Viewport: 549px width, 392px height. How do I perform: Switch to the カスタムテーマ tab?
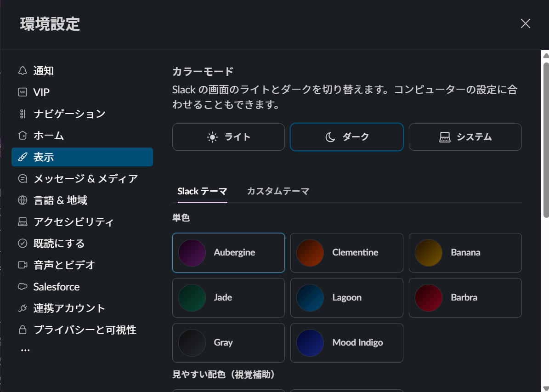(x=277, y=191)
